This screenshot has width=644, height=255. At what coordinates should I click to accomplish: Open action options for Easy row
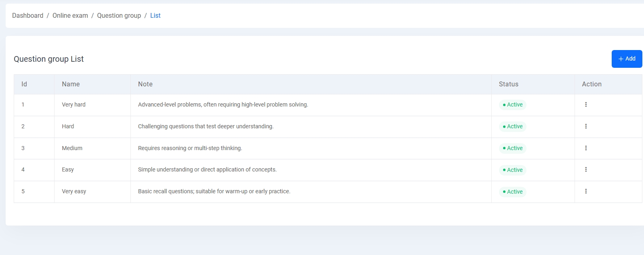(585, 169)
